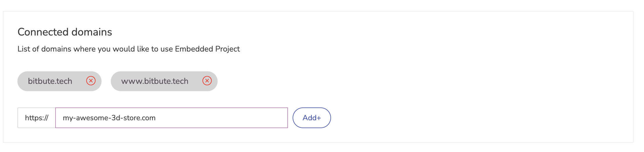644x152 pixels.
Task: Delete www.bitbute.tech using its red X
Action: (207, 81)
